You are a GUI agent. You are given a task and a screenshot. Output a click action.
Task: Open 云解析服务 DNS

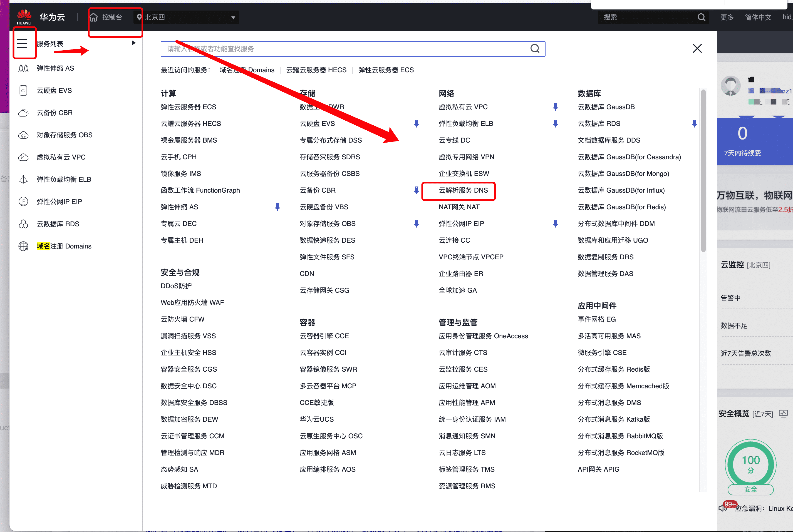tap(463, 190)
